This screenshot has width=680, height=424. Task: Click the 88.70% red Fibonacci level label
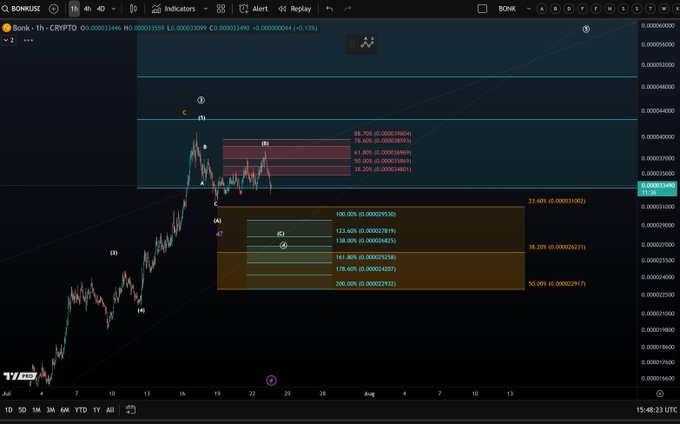coord(382,134)
